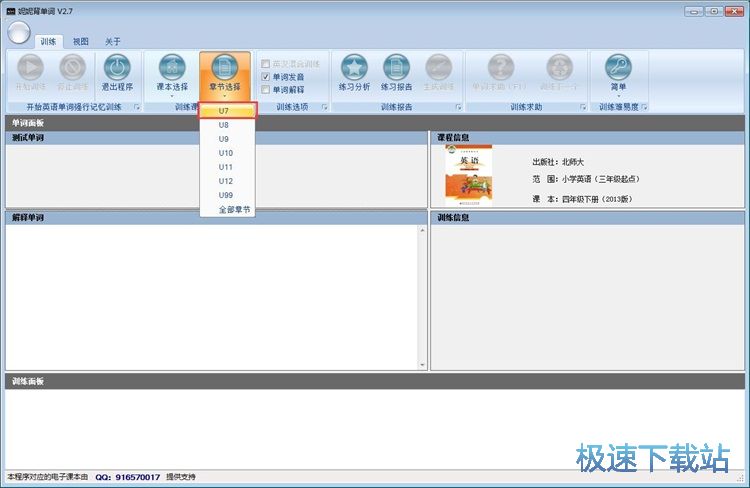Click the 开始训练 play icon
Screen dimensions: 750x488
(x=30, y=68)
